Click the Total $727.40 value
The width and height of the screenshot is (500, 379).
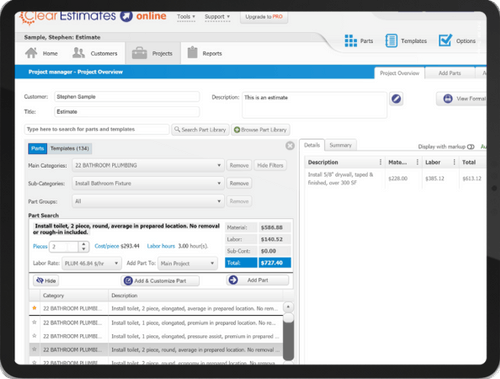[x=275, y=263]
